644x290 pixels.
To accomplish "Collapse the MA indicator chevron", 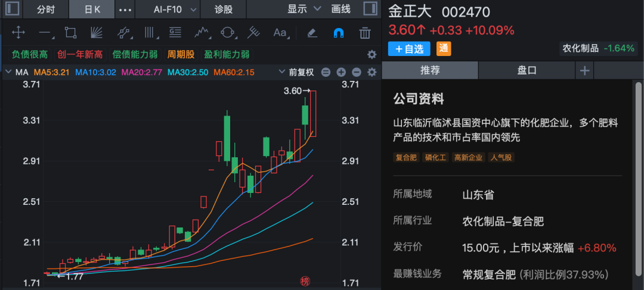I will point(9,72).
